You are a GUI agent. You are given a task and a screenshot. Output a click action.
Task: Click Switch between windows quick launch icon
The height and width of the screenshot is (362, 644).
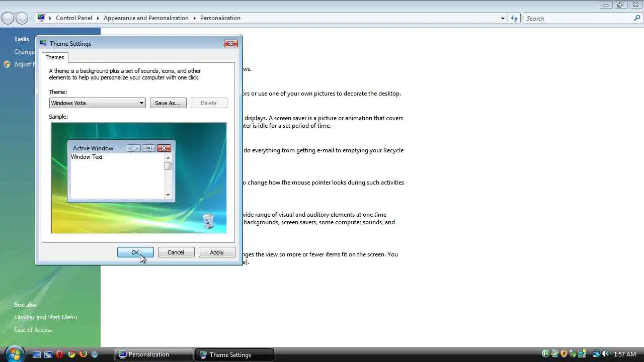point(48,354)
